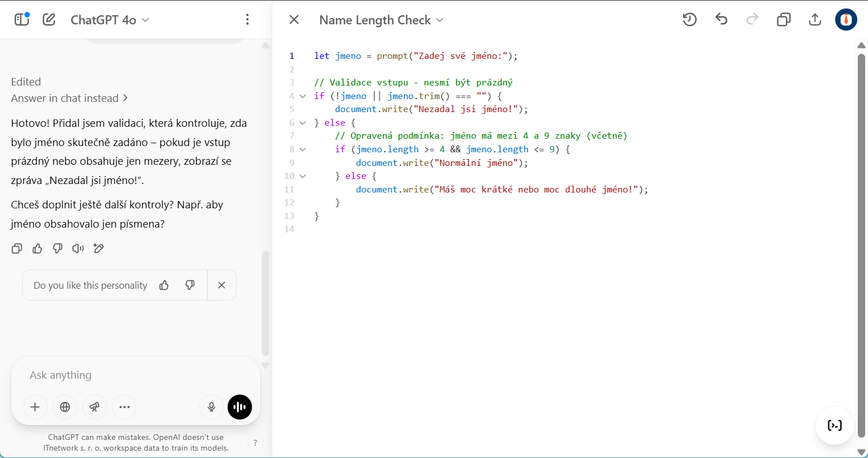This screenshot has width=868, height=458.
Task: Start a new chat with pencil icon
Action: [x=49, y=20]
